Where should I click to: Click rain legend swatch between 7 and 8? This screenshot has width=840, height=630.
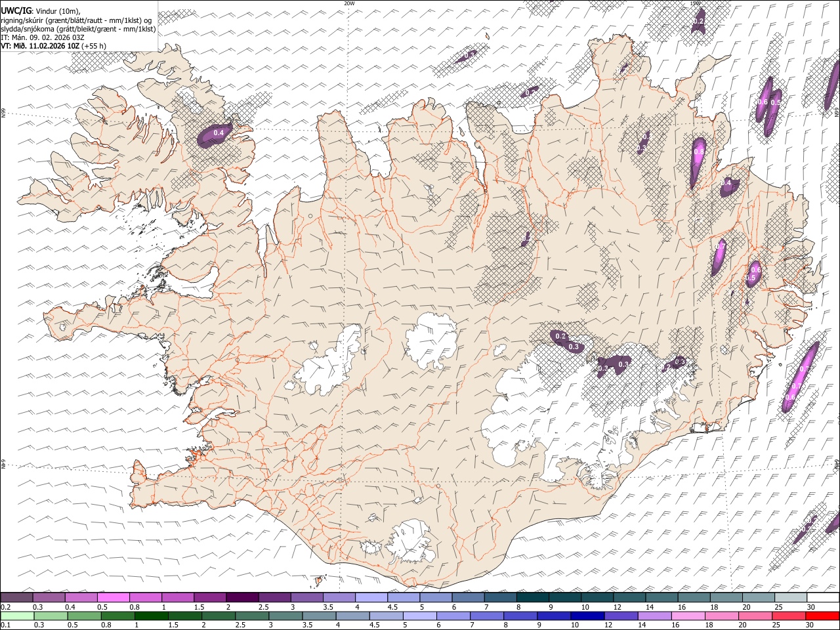coord(488,616)
